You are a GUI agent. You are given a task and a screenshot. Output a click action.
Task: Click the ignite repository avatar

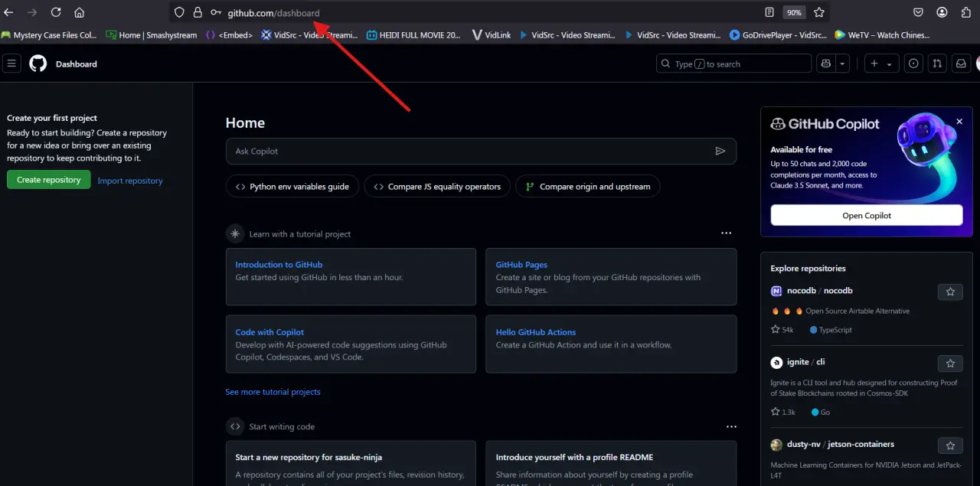click(776, 362)
